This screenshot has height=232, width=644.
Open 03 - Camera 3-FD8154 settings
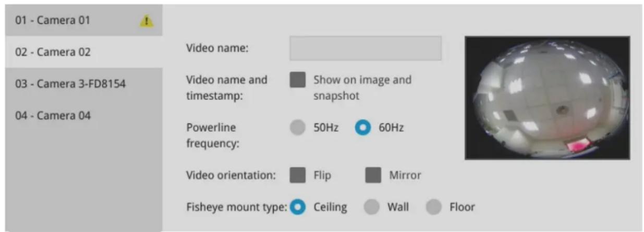point(83,83)
